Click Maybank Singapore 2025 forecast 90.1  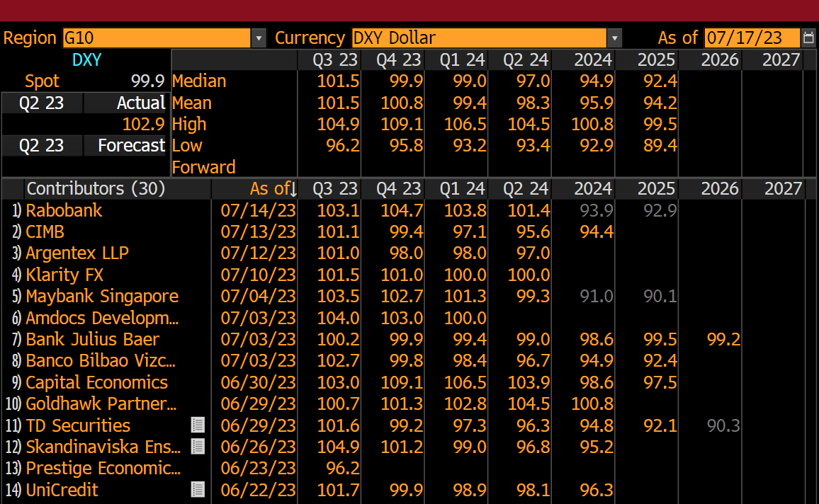tap(660, 296)
